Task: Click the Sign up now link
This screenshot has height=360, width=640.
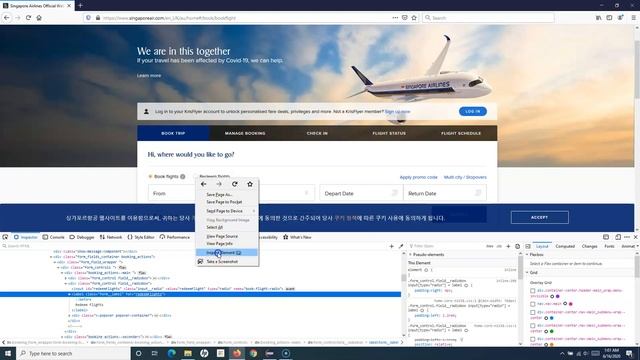Action: coord(398,111)
